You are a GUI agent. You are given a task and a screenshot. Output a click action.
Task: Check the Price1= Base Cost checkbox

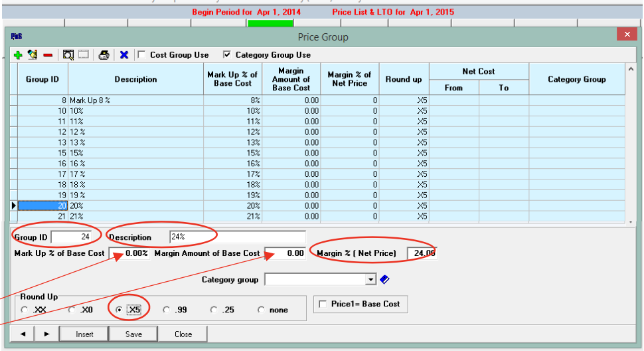323,304
